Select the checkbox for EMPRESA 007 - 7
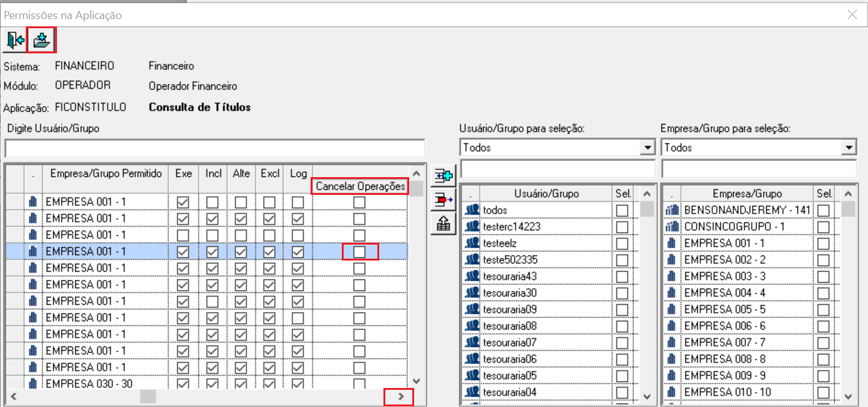This screenshot has width=868, height=407. [x=823, y=343]
